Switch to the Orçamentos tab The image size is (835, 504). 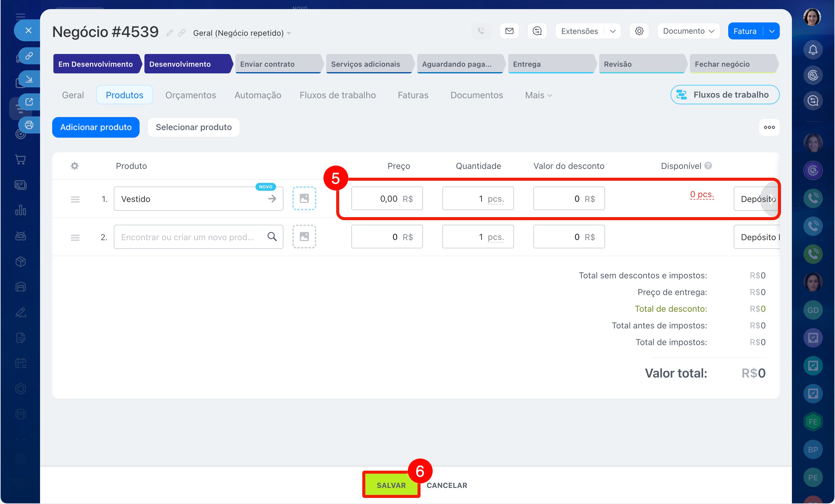191,95
